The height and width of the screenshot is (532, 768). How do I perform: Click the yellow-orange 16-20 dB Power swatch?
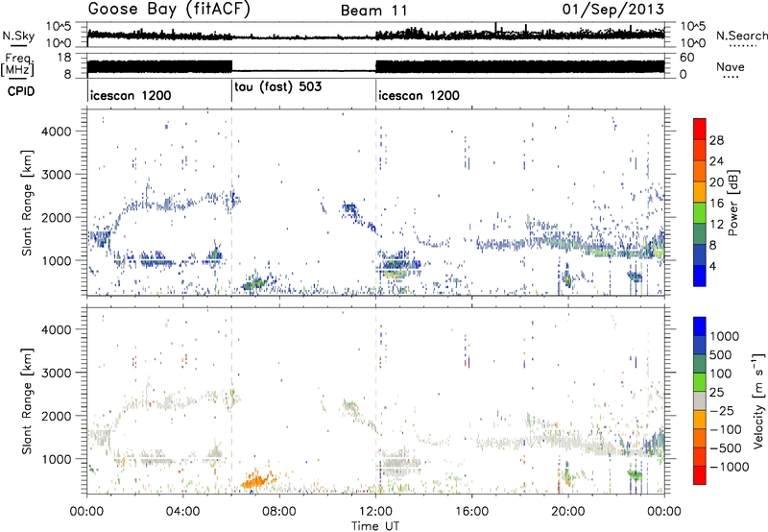click(700, 191)
